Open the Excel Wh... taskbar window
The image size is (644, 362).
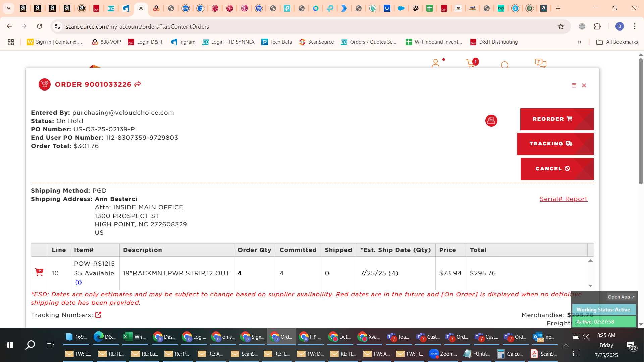(x=135, y=337)
